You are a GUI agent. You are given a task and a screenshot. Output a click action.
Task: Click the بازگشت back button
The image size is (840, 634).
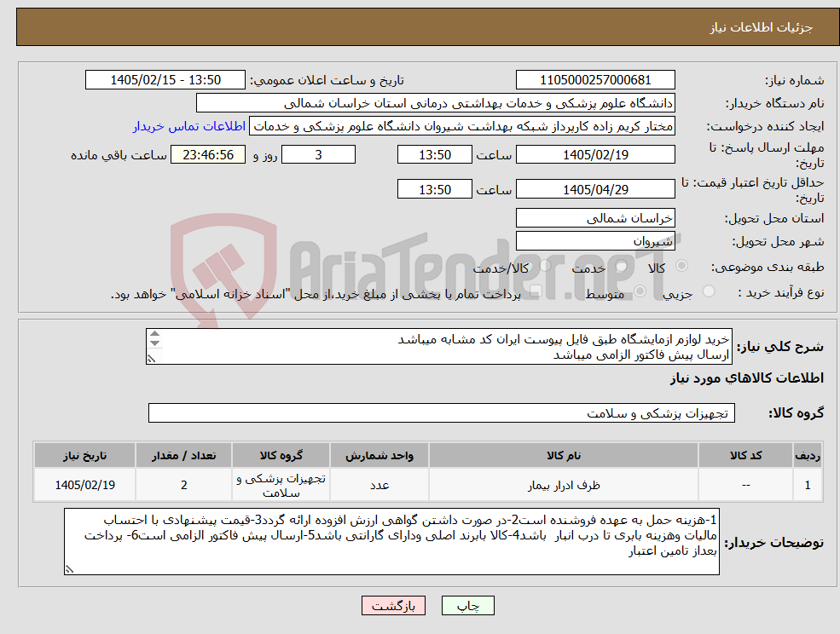click(393, 606)
